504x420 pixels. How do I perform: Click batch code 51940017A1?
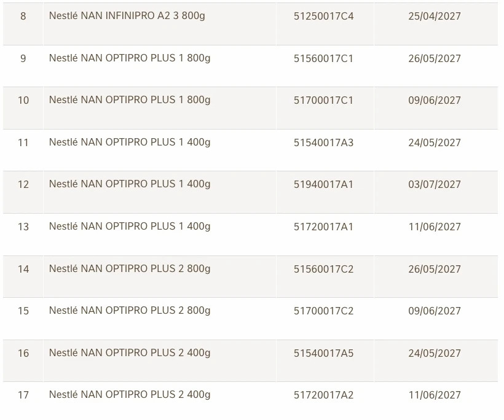coord(323,185)
